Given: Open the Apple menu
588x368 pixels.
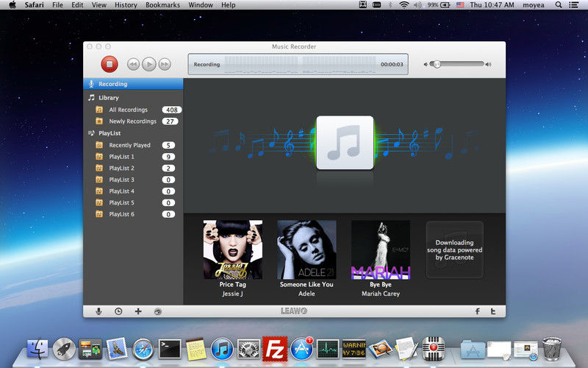Looking at the screenshot, I should (x=12, y=5).
